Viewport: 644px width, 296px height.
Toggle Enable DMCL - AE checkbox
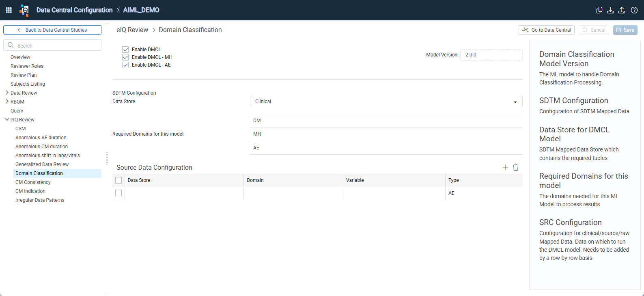125,65
